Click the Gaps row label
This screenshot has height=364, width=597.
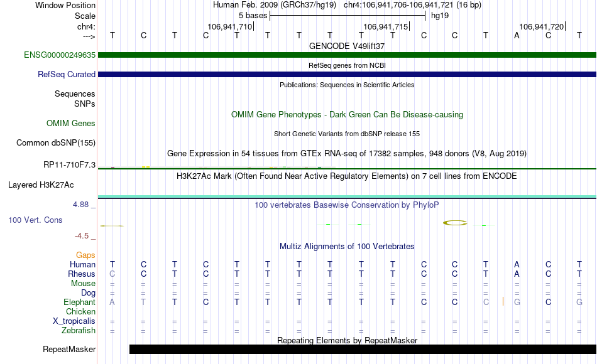pyautogui.click(x=85, y=255)
